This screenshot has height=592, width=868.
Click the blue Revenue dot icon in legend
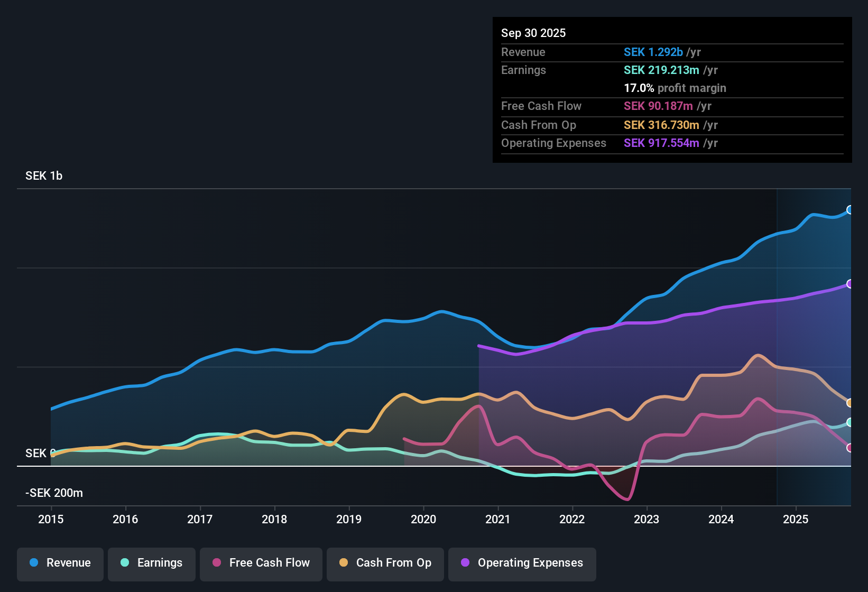pyautogui.click(x=33, y=563)
